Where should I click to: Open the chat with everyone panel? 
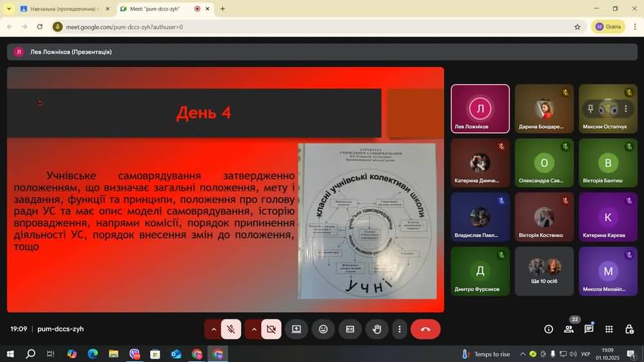tap(589, 329)
